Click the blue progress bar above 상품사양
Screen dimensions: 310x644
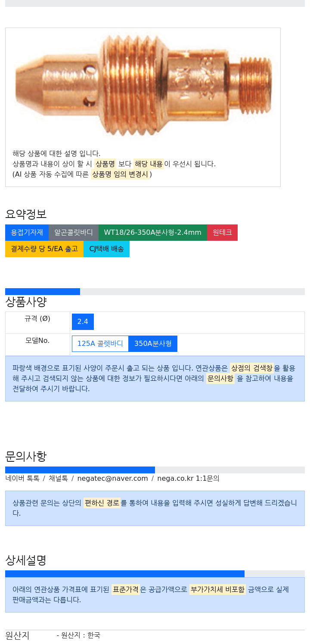tap(43, 292)
